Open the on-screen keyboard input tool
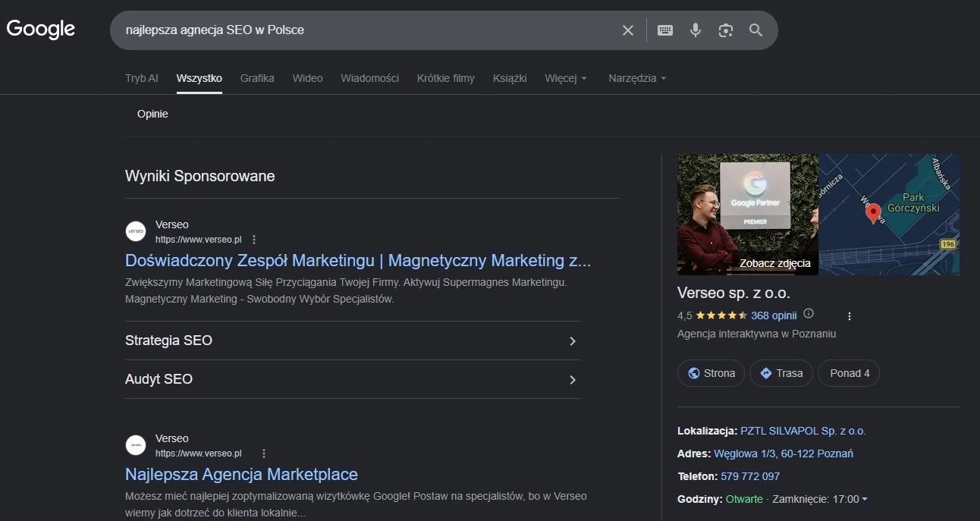 click(665, 30)
